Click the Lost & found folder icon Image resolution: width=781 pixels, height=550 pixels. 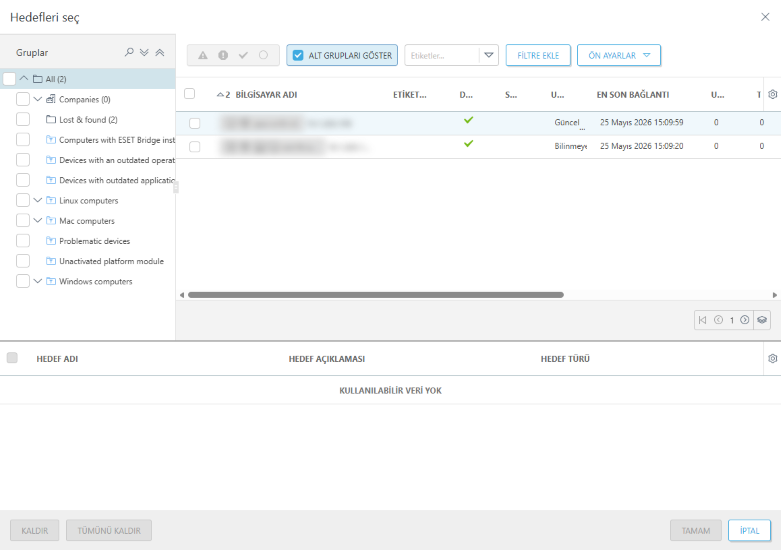tap(51, 120)
